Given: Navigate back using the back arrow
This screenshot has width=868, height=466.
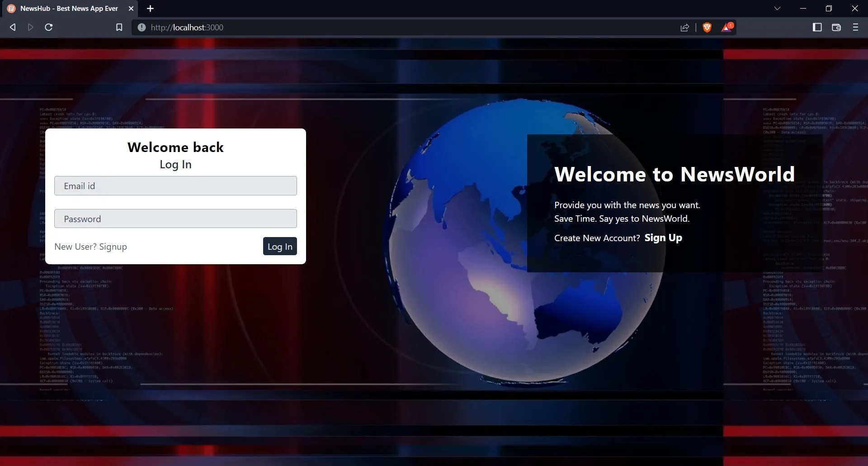Looking at the screenshot, I should [12, 27].
